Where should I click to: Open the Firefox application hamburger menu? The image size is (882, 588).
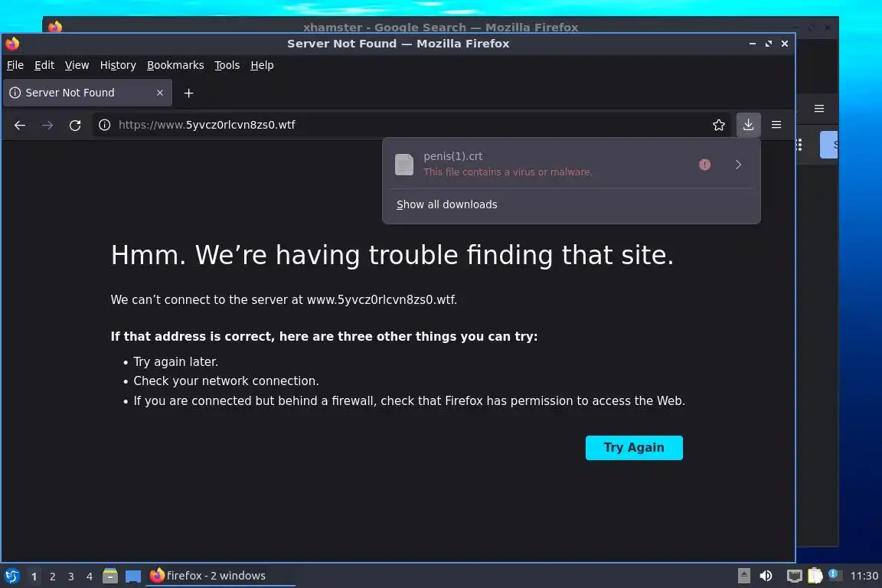[x=776, y=125]
